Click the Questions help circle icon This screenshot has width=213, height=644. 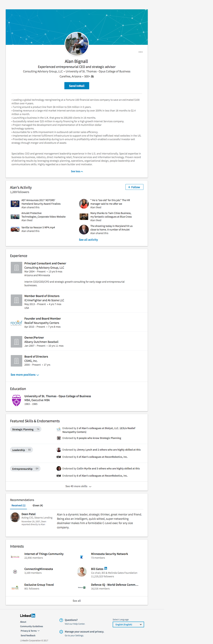[61, 620]
